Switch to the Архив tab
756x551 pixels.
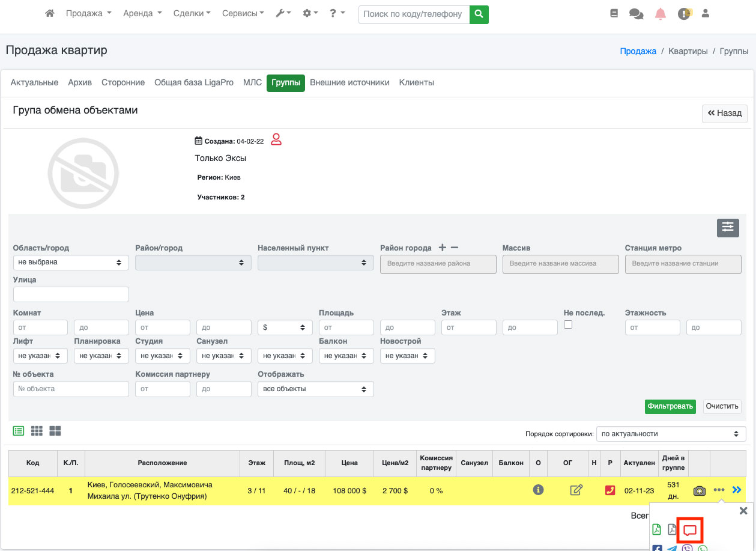[x=80, y=83]
